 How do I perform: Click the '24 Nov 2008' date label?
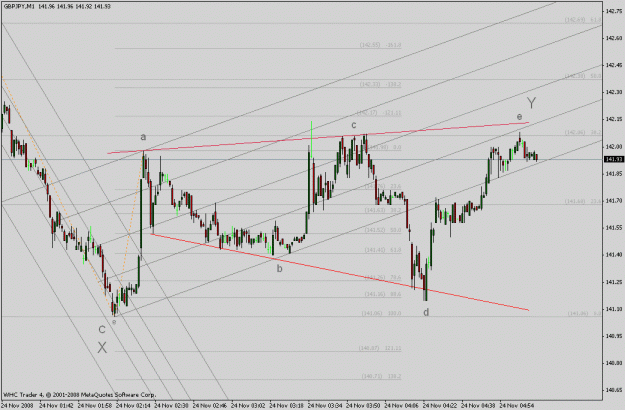pos(17,405)
